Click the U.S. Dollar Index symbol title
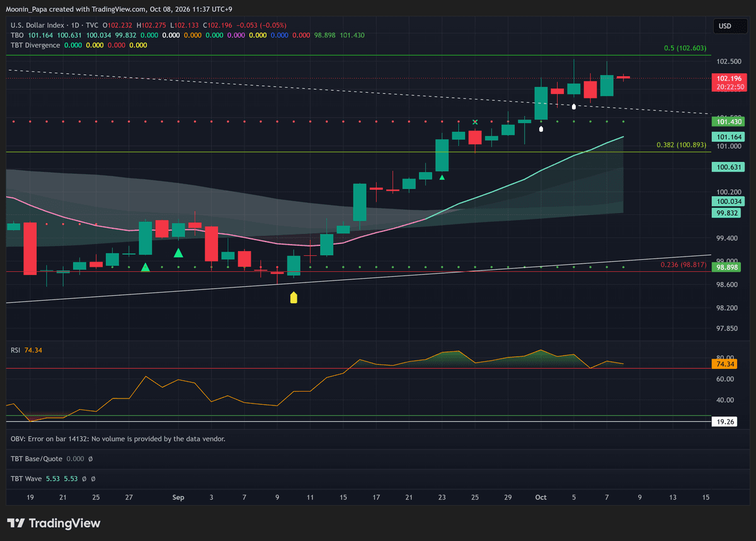This screenshot has height=541, width=756. tap(37, 25)
